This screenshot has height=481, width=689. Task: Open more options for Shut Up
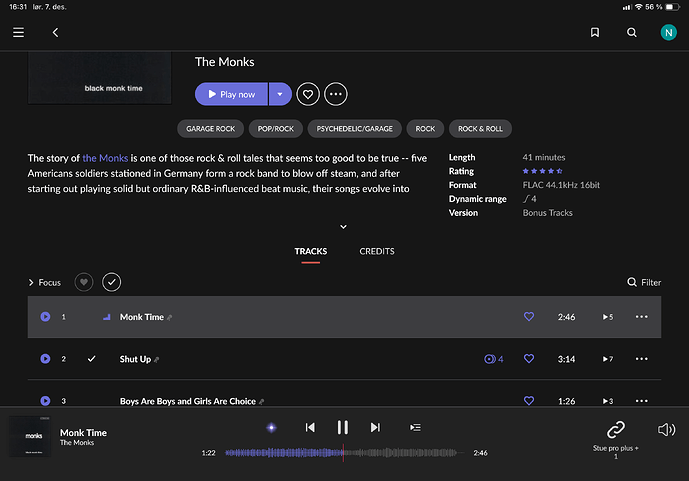641,359
